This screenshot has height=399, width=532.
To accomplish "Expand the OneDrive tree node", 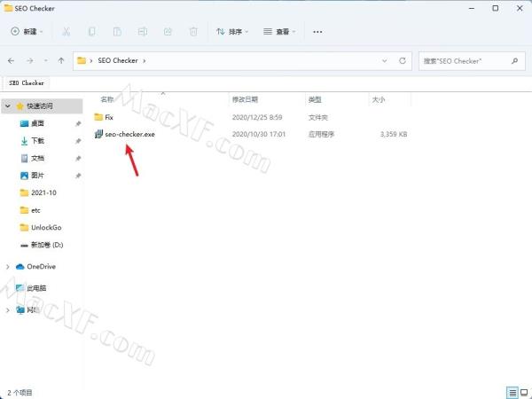I will [x=8, y=266].
